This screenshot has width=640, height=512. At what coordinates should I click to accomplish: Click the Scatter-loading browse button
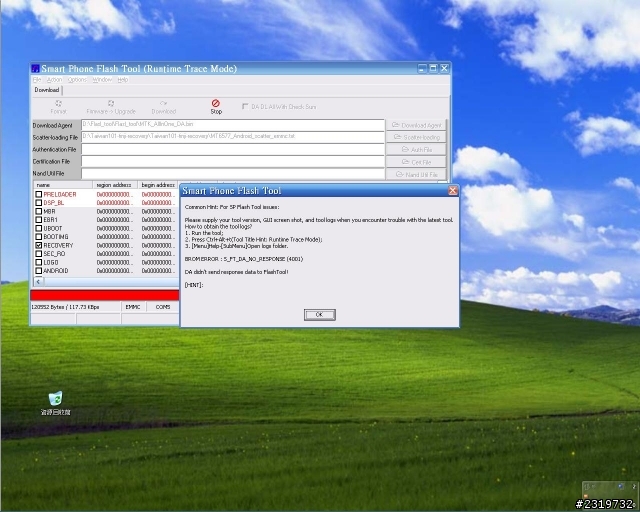tap(416, 137)
